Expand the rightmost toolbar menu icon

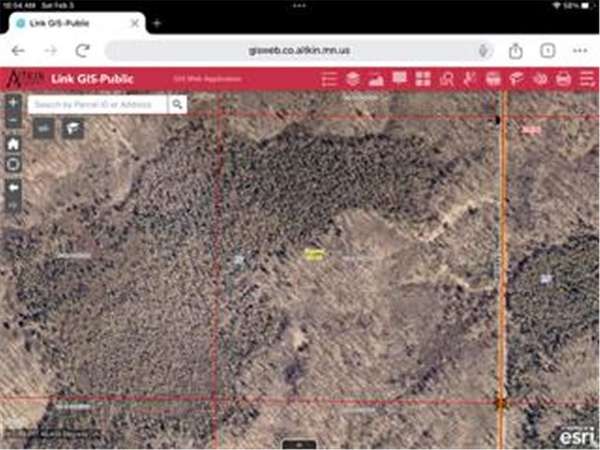(x=586, y=79)
